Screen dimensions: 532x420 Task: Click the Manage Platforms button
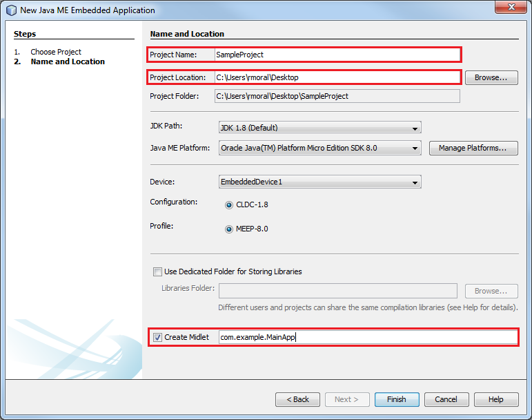473,148
